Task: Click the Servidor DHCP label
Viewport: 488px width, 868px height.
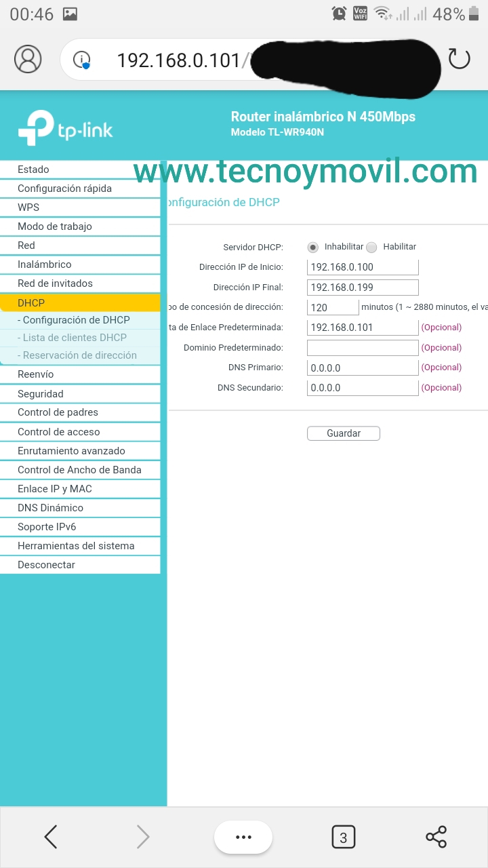Action: tap(253, 247)
